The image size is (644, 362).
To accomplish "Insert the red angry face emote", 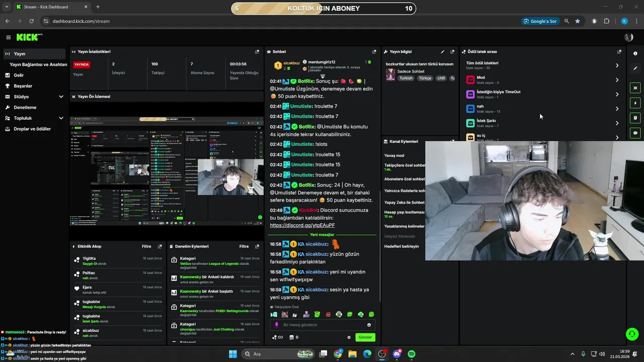I will coord(328,314).
